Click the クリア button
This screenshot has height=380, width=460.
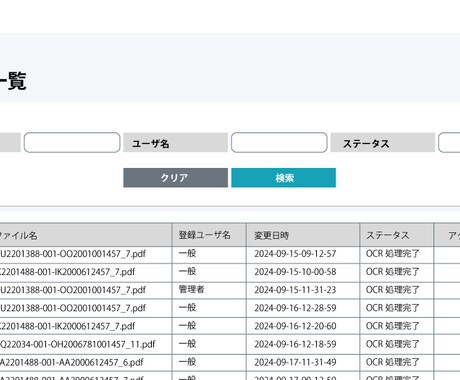[175, 178]
